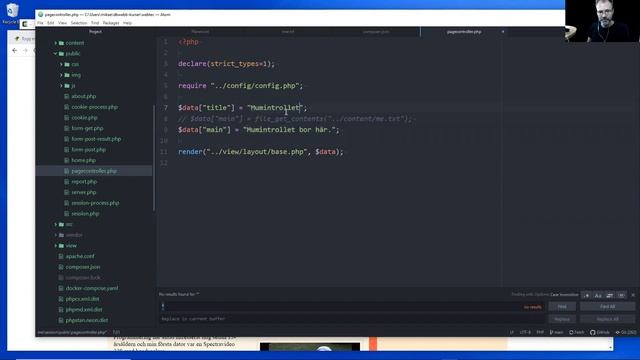Open composer.lock in the project tree
This screenshot has width=640, height=360.
[x=83, y=277]
